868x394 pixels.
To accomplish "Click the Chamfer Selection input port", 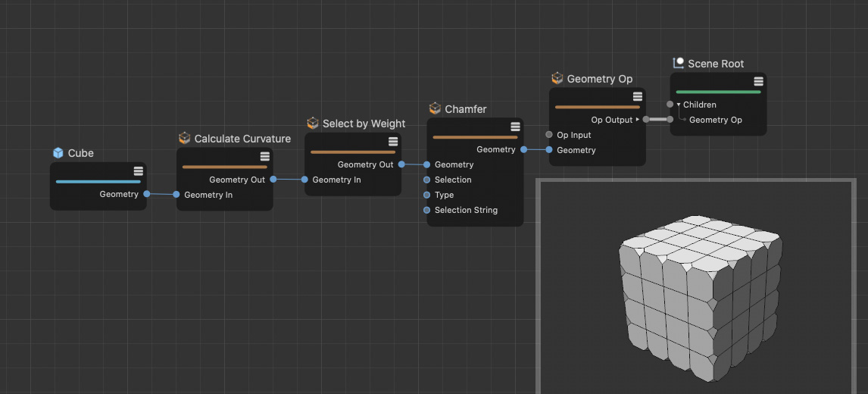I will 427,180.
